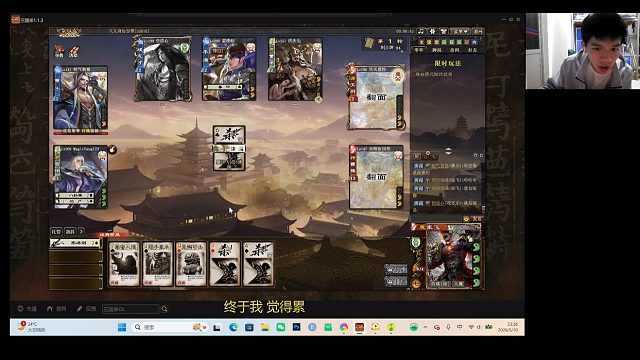Select the lower 翻面 flipped player card
This screenshot has width=640, height=360.
coord(376,177)
